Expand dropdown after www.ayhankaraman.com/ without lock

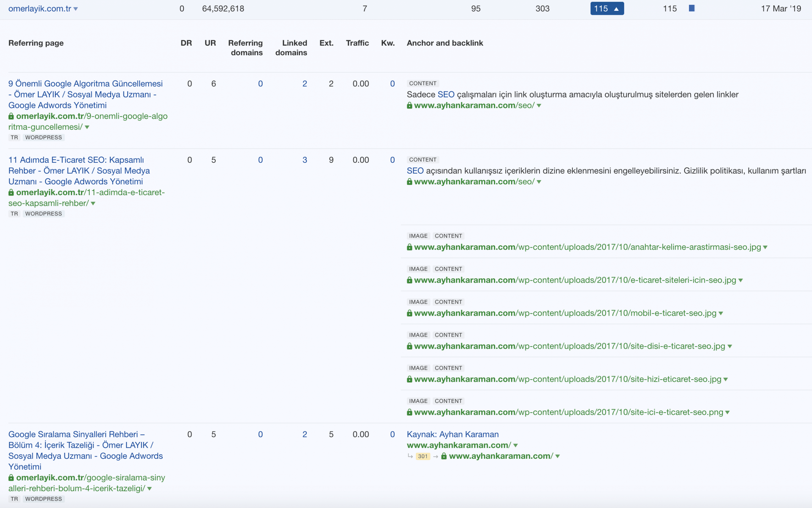(x=515, y=446)
